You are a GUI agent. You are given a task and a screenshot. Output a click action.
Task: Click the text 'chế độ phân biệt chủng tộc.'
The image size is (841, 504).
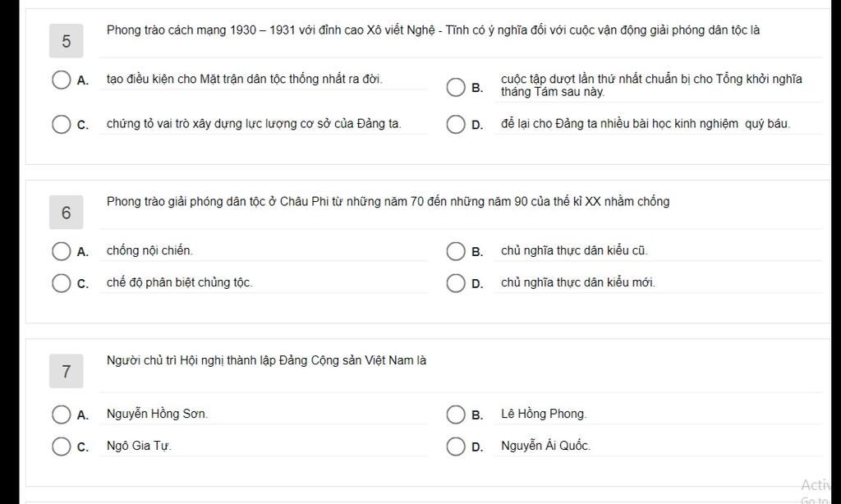(x=179, y=282)
